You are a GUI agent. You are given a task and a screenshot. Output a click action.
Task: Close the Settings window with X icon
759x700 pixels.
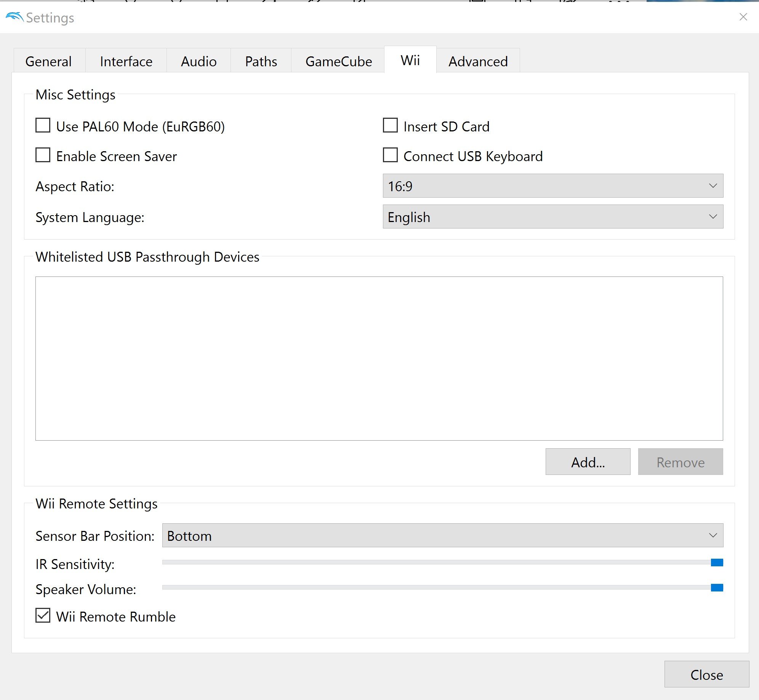click(743, 17)
